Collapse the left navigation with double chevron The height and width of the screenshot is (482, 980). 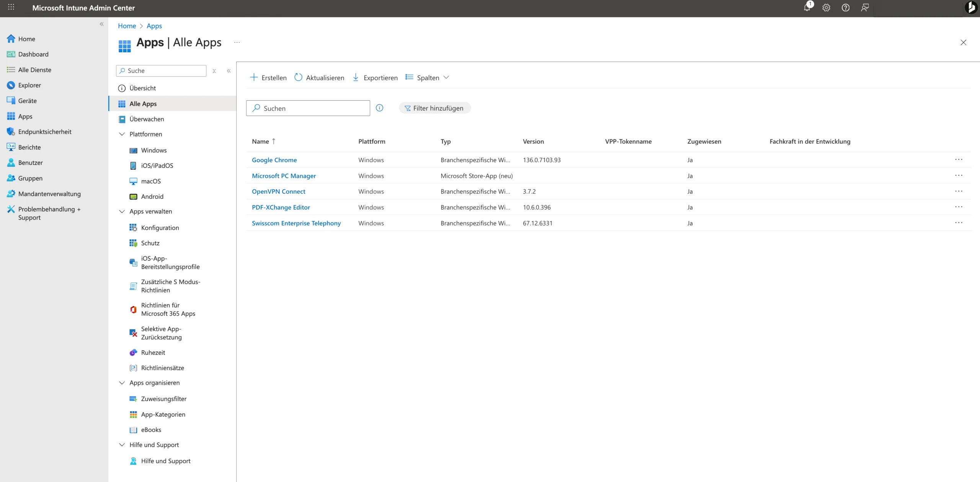point(101,24)
